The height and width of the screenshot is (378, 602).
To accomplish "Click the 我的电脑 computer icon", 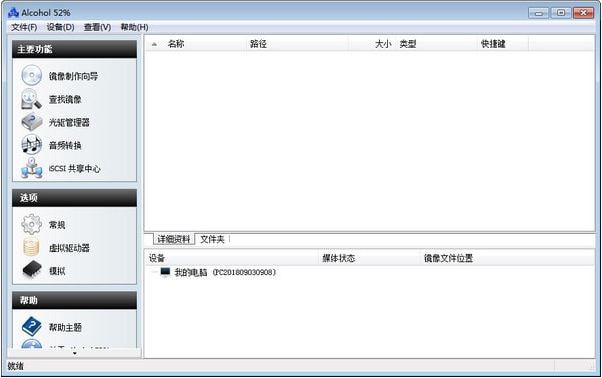I will point(165,272).
